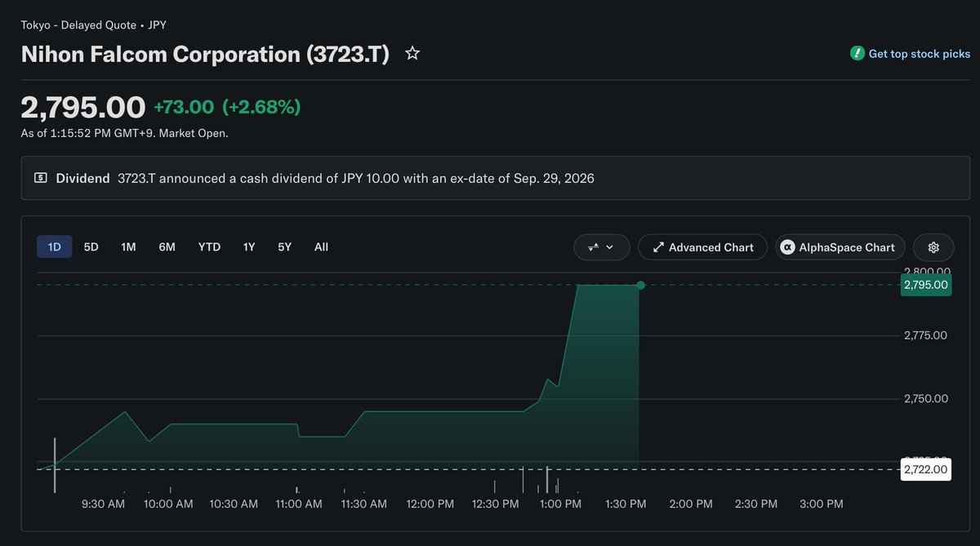Click the As of 1:15:52 PM timestamp
This screenshot has height=546, width=980.
[x=124, y=133]
